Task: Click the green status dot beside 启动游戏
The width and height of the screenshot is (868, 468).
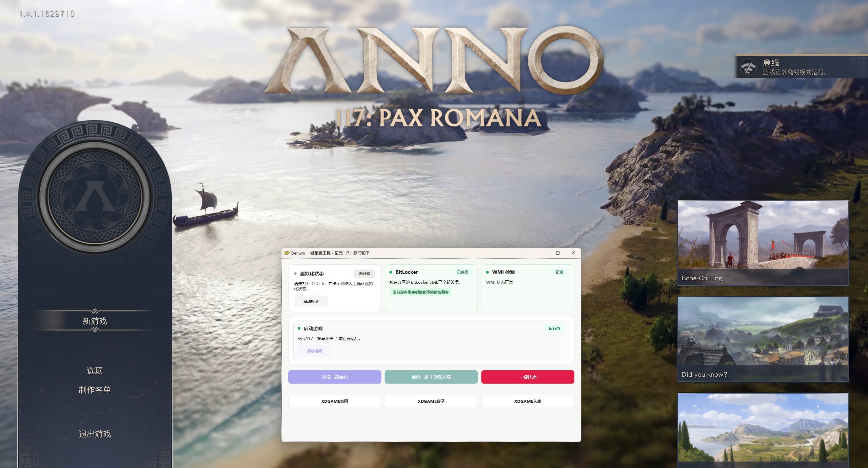Action: [x=298, y=329]
